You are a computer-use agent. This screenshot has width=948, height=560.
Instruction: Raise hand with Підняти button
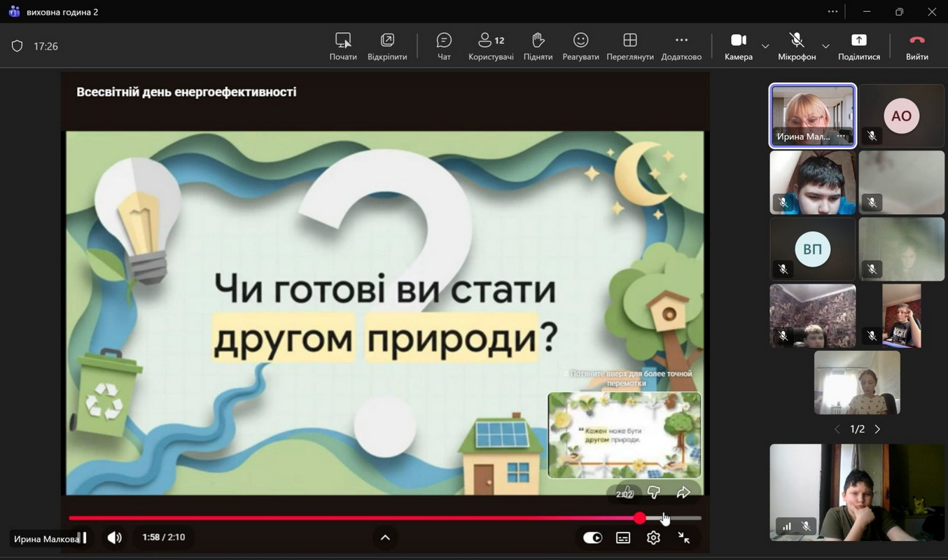(x=538, y=46)
